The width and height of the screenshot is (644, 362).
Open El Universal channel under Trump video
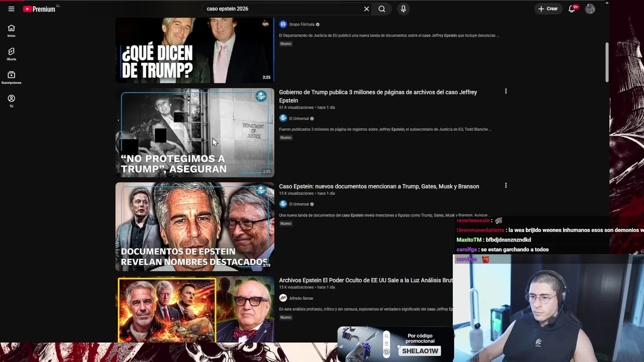point(299,119)
